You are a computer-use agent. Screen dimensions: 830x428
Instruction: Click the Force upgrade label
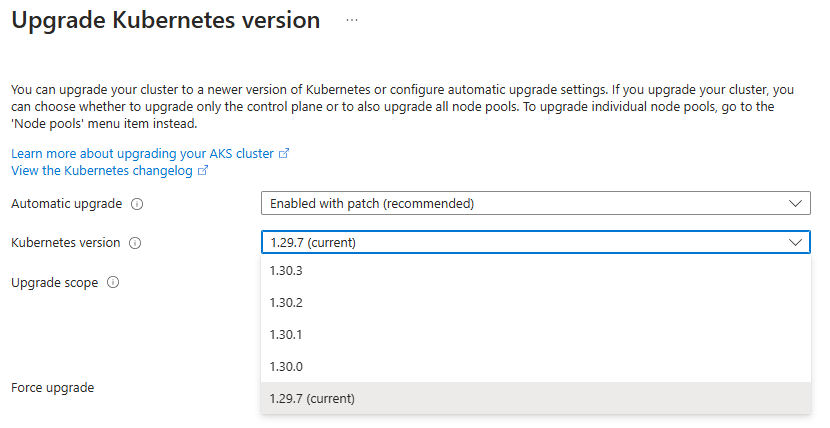[x=52, y=387]
